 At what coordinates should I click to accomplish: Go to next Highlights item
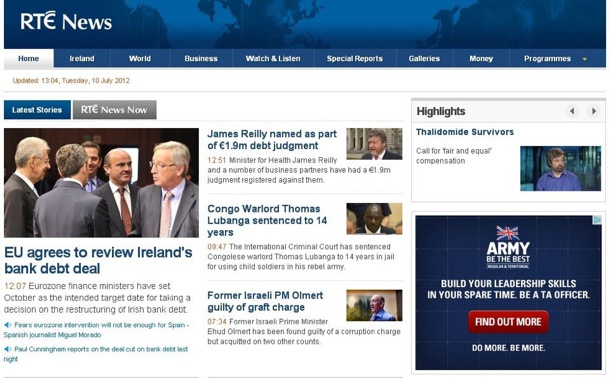(594, 111)
